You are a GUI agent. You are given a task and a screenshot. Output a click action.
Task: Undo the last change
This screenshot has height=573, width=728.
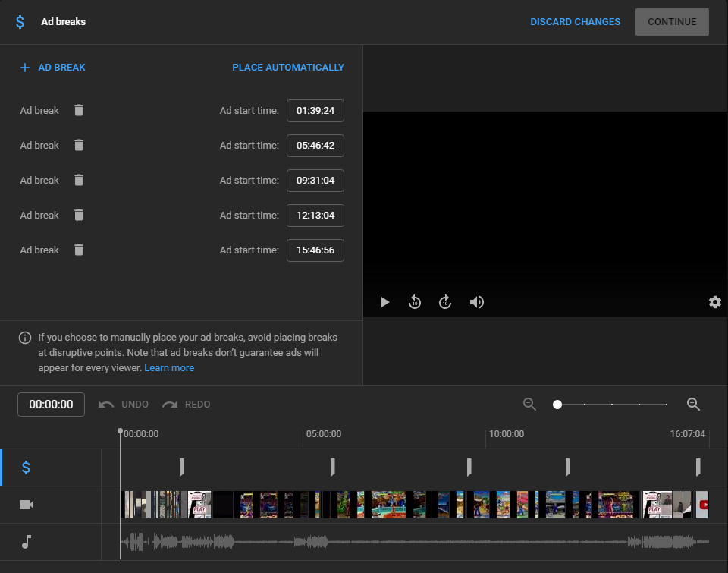(x=124, y=405)
